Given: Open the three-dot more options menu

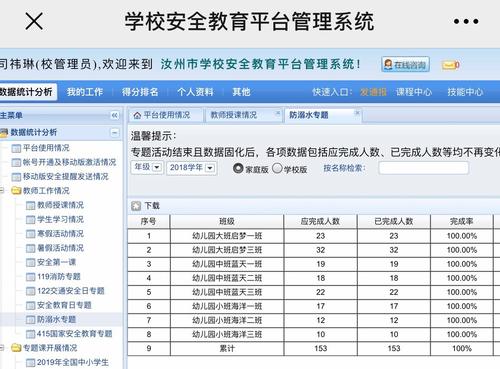Looking at the screenshot, I should point(466,22).
